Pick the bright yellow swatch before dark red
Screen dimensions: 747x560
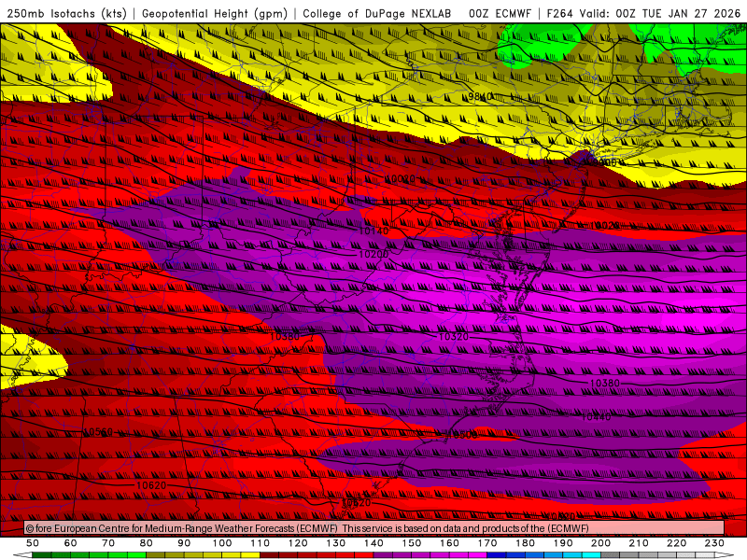click(250, 554)
